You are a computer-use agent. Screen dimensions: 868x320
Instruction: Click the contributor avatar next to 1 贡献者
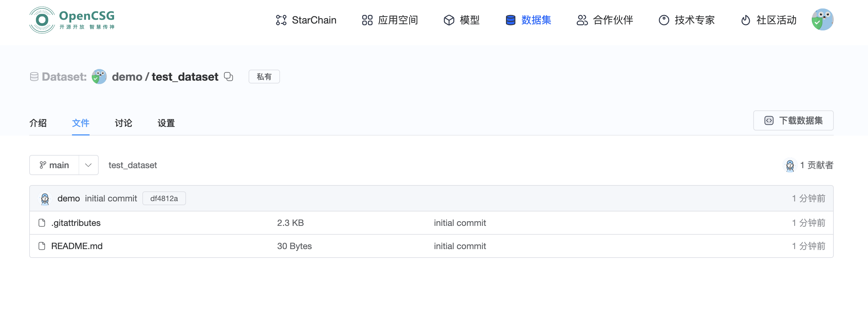[x=789, y=165]
